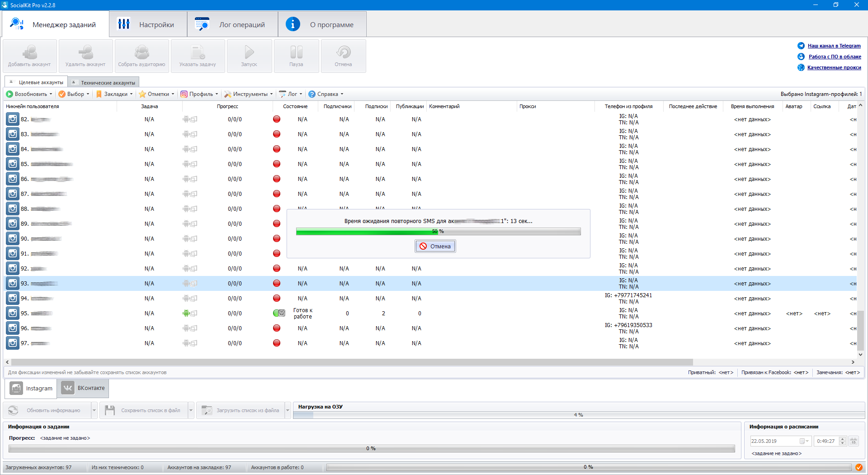
Task: Click the Instagram icon of account 93
Action: pos(13,283)
